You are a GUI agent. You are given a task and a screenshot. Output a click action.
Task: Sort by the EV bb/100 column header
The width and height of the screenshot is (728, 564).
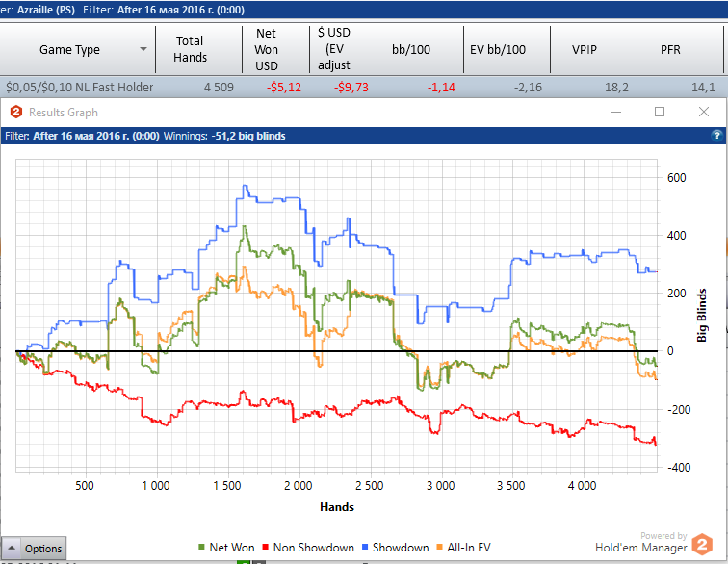(507, 49)
